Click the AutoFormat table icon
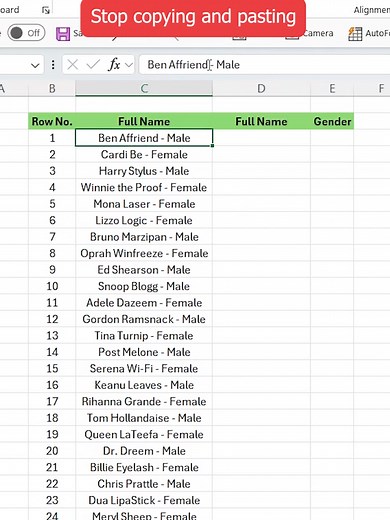390x520 pixels. (355, 34)
